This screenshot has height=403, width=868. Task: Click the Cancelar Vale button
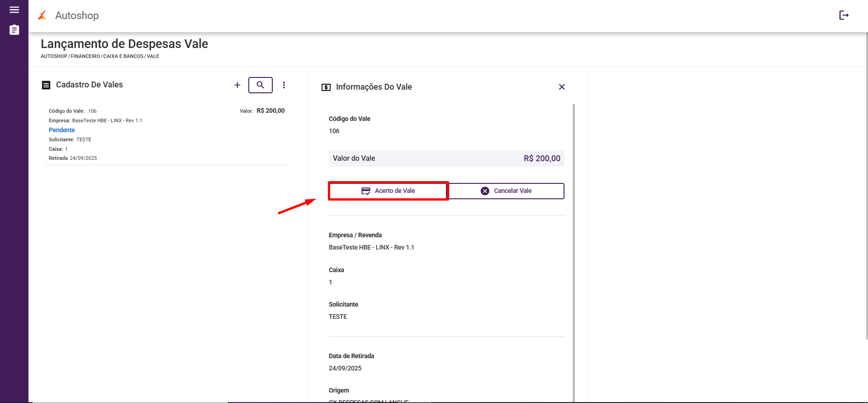click(x=506, y=191)
